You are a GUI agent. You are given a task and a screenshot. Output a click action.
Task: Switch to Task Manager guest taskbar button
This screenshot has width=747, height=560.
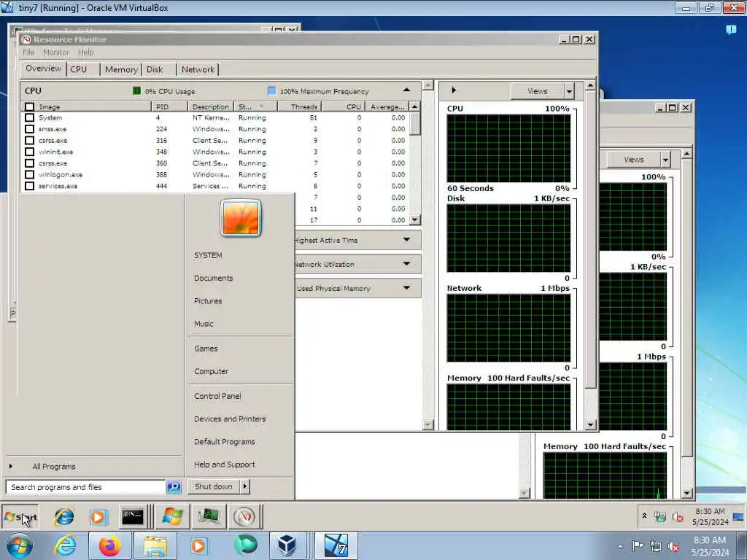point(209,517)
